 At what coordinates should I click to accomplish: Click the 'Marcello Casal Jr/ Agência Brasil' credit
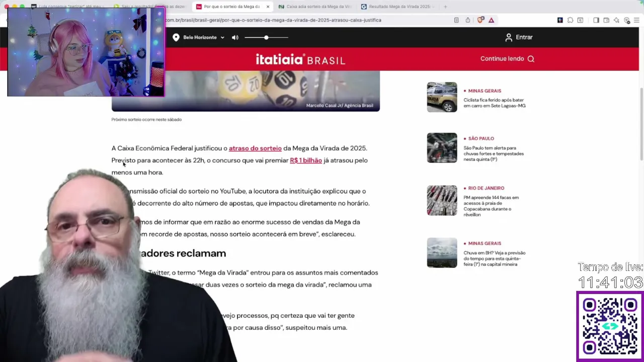[x=340, y=106]
